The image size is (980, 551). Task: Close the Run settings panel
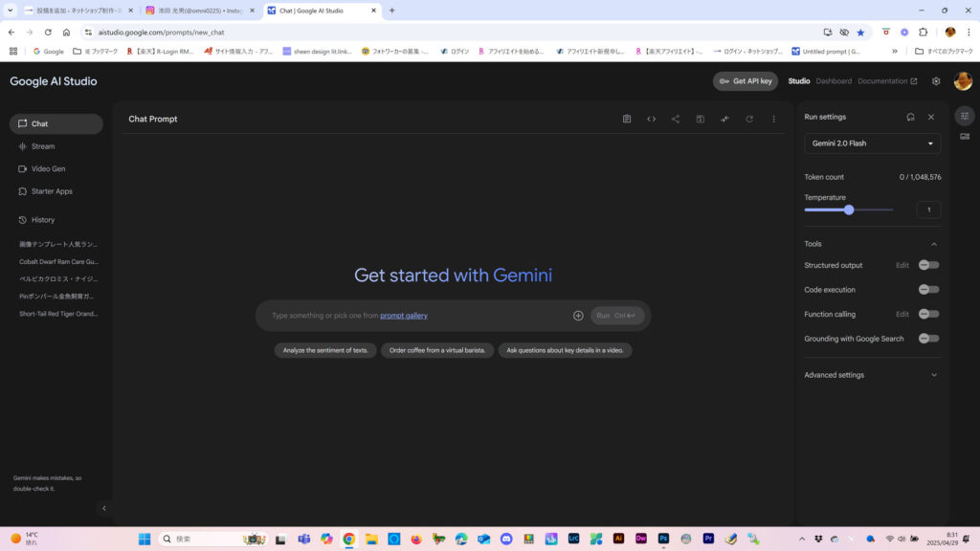931,117
